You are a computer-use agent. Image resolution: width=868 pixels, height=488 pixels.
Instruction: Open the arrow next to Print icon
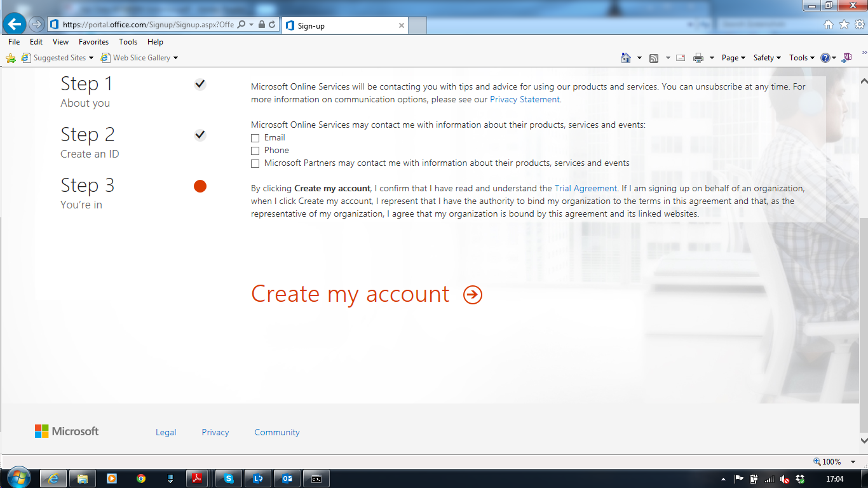pos(712,58)
